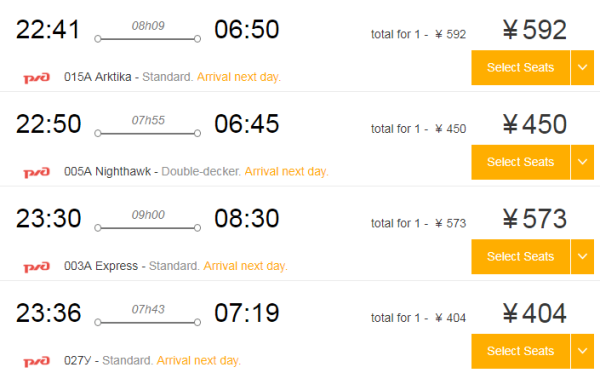
Task: Select Seats for the ¥573 Express train
Action: (520, 256)
